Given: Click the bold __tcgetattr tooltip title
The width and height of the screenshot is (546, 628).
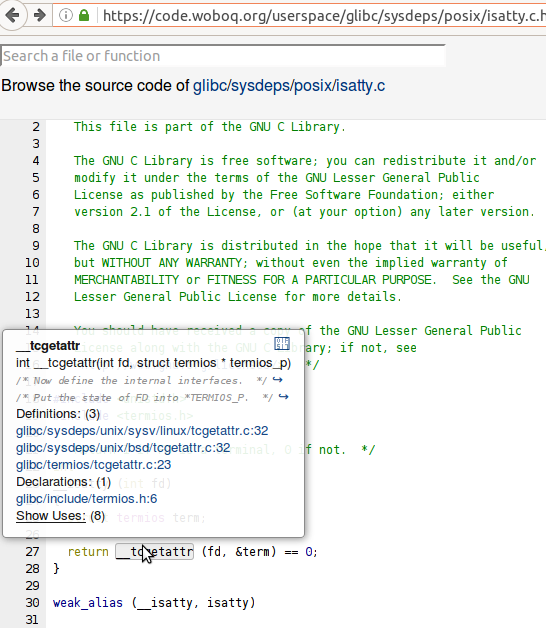Looking at the screenshot, I should click(48, 346).
